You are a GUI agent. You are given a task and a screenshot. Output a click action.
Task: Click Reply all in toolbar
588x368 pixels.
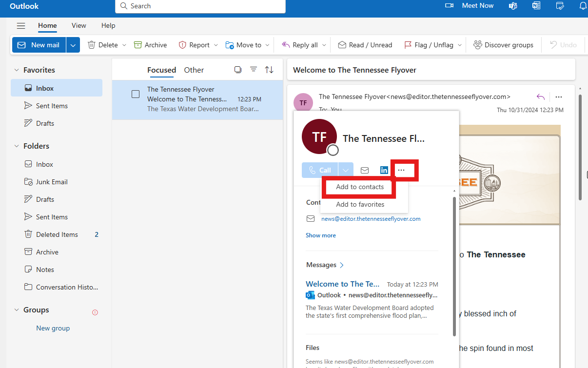coord(300,45)
